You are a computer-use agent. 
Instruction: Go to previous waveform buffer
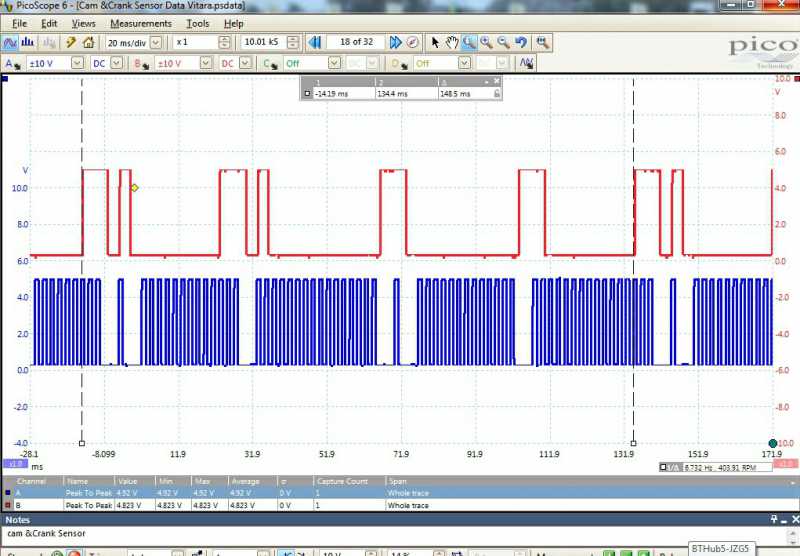314,42
